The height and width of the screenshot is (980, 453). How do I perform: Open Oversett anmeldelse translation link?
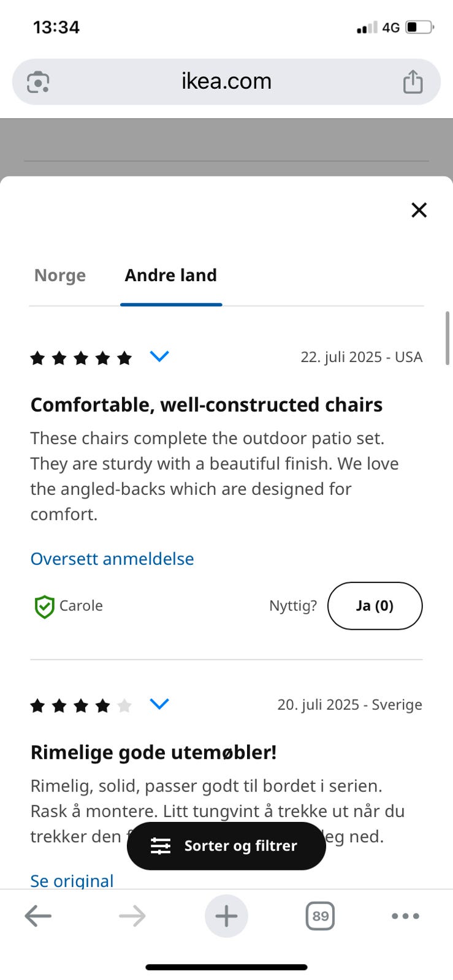112,559
